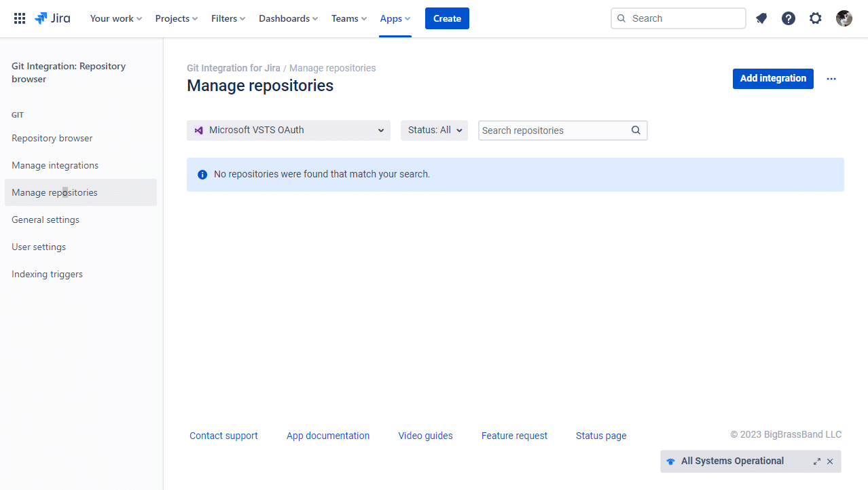Dismiss the All Systems Operational banner

click(830, 461)
